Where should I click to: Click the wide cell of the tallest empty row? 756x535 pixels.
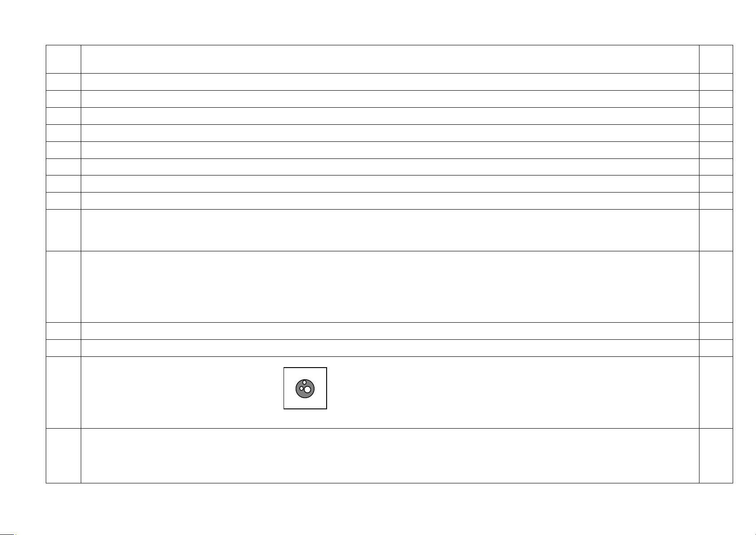pyautogui.click(x=389, y=286)
